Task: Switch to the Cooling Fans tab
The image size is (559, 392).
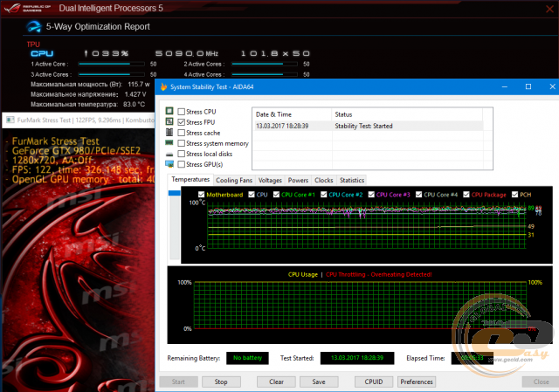Action: point(234,181)
